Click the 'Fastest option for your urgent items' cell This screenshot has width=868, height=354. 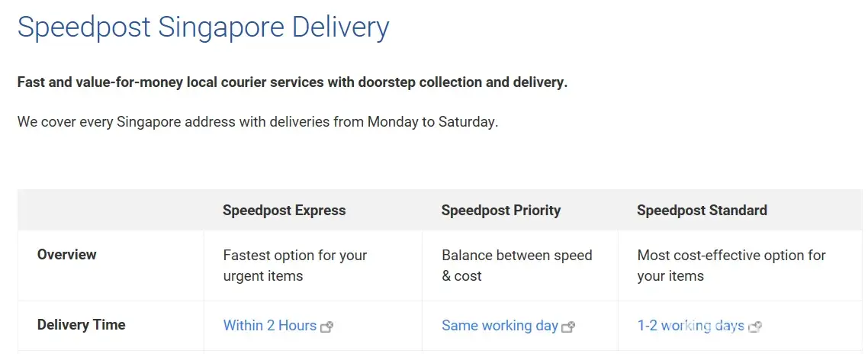point(294,265)
